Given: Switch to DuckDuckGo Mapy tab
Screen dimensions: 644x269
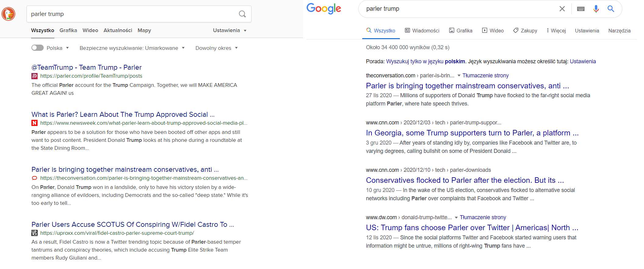Looking at the screenshot, I should 144,30.
